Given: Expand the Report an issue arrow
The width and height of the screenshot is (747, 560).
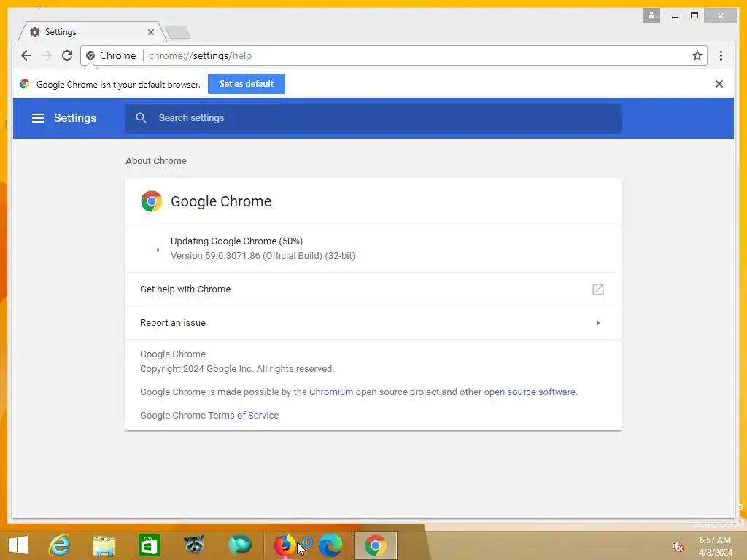Looking at the screenshot, I should (598, 323).
